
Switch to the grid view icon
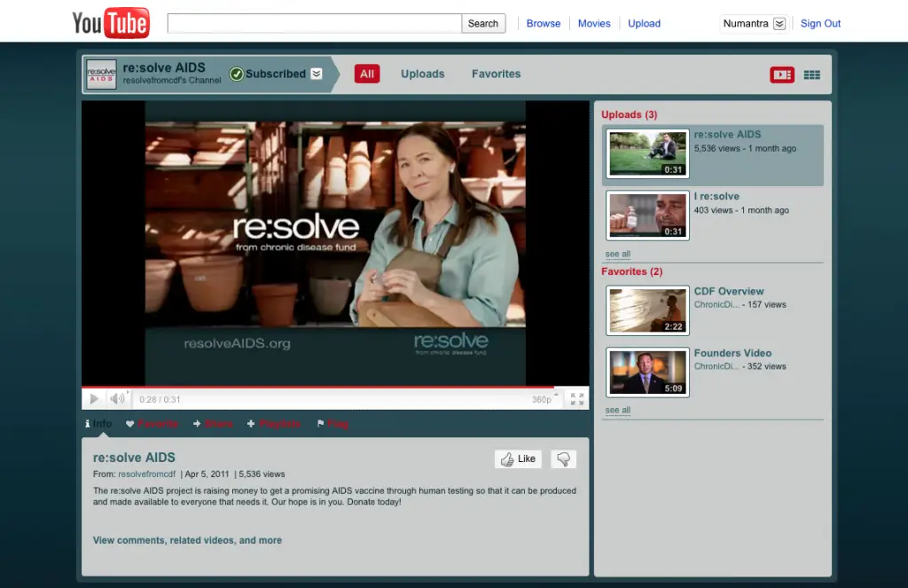click(811, 75)
